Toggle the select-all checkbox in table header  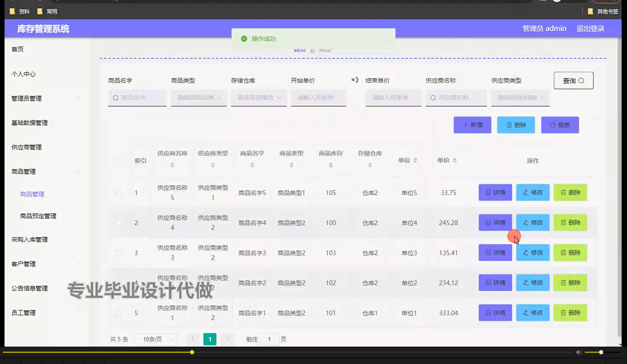tap(119, 160)
